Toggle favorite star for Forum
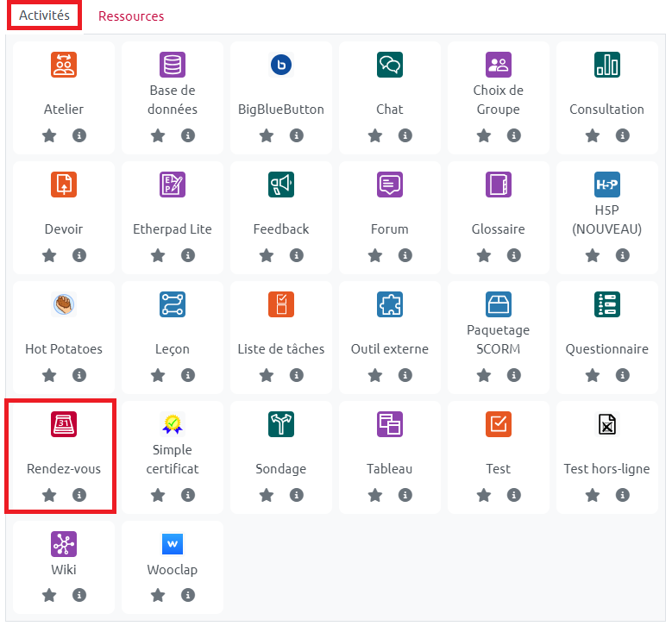 point(375,255)
